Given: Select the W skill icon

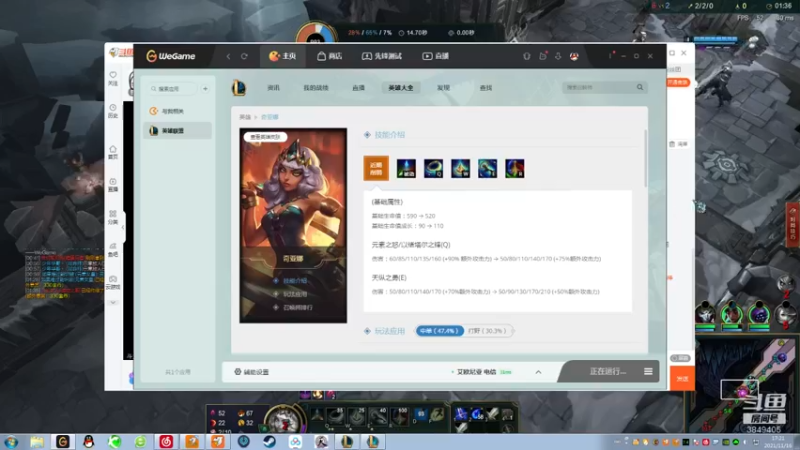Looking at the screenshot, I should click(x=460, y=168).
